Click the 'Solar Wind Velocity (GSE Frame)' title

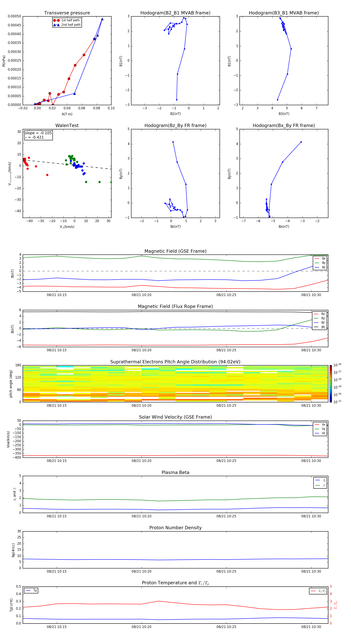pos(175,417)
